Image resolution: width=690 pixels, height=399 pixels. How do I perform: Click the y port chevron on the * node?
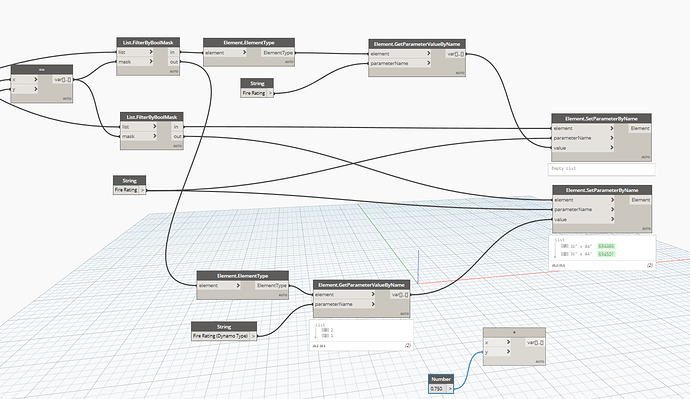point(508,351)
